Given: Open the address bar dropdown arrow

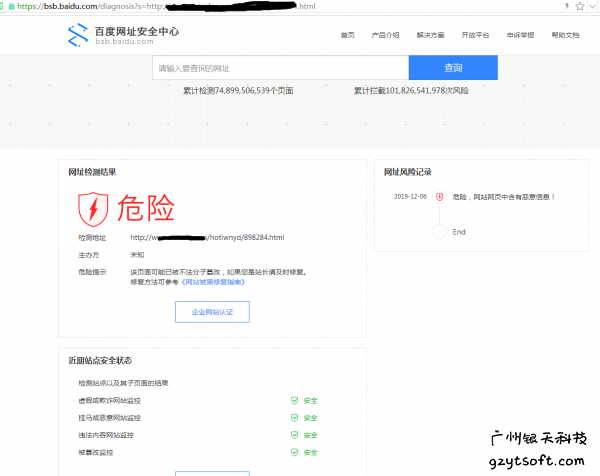Looking at the screenshot, I should [592, 6].
